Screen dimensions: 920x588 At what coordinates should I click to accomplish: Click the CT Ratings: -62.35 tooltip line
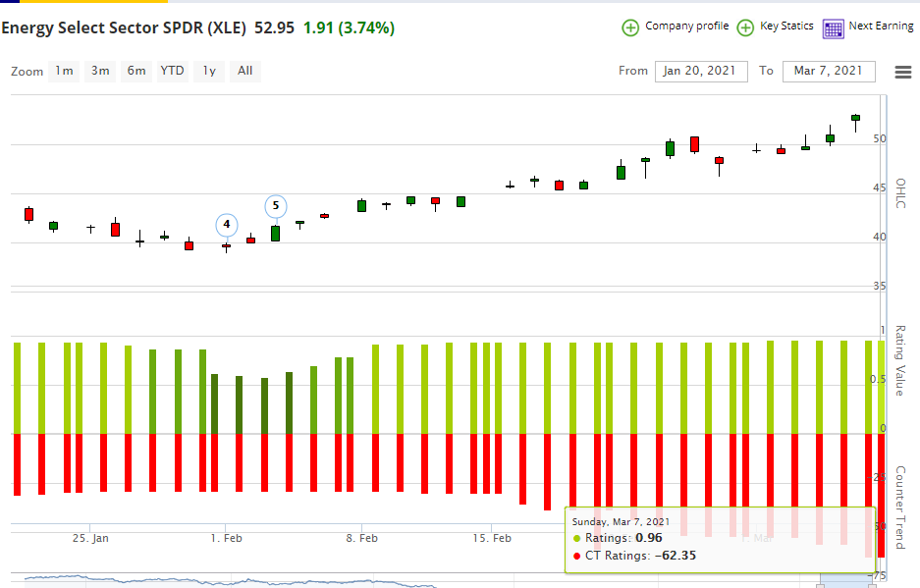pos(634,556)
